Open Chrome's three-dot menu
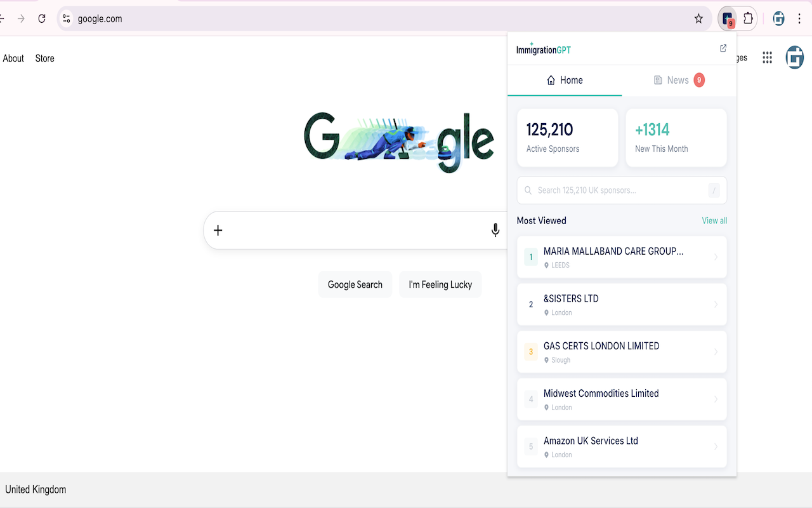Image resolution: width=812 pixels, height=508 pixels. tap(799, 18)
